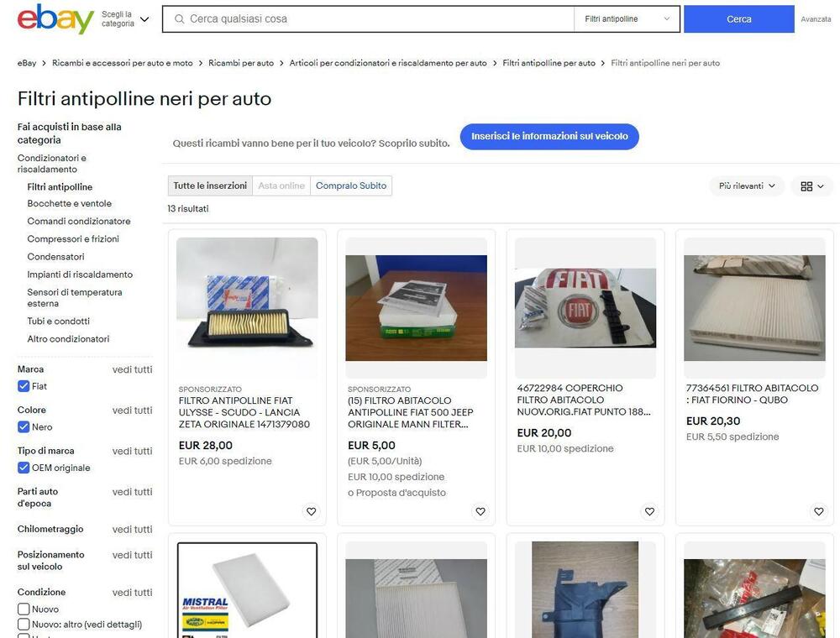Add 77364561 Fiorino filter to favorites
Image resolution: width=840 pixels, height=638 pixels.
819,512
